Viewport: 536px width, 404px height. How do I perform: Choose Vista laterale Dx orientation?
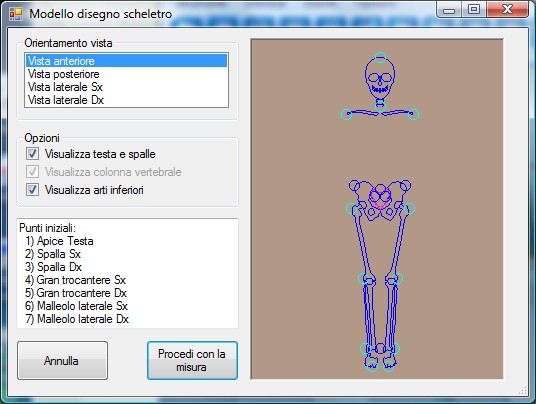126,100
